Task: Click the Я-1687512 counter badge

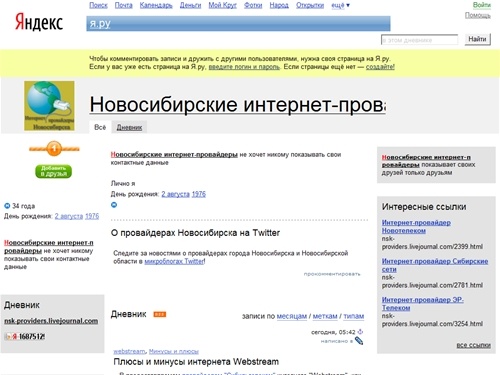Action: tap(25, 337)
